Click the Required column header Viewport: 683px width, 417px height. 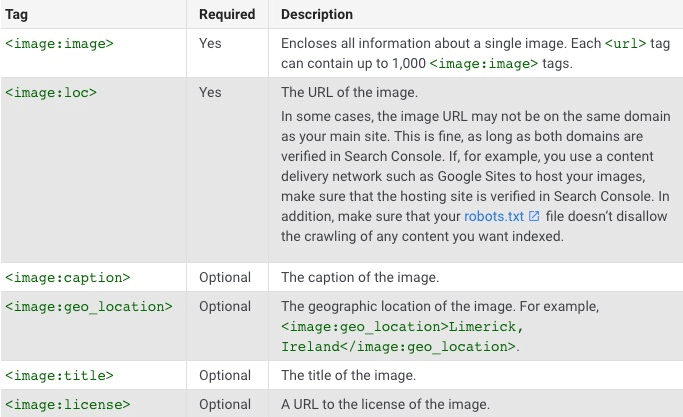point(227,14)
